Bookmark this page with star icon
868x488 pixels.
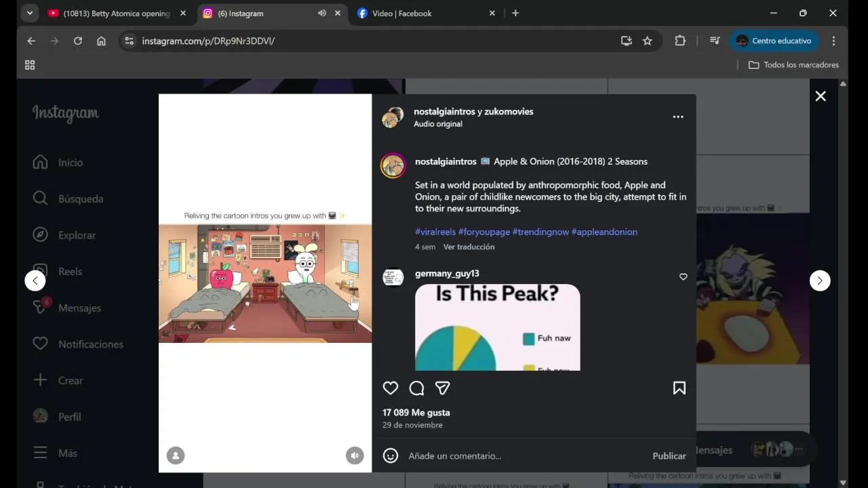[648, 41]
